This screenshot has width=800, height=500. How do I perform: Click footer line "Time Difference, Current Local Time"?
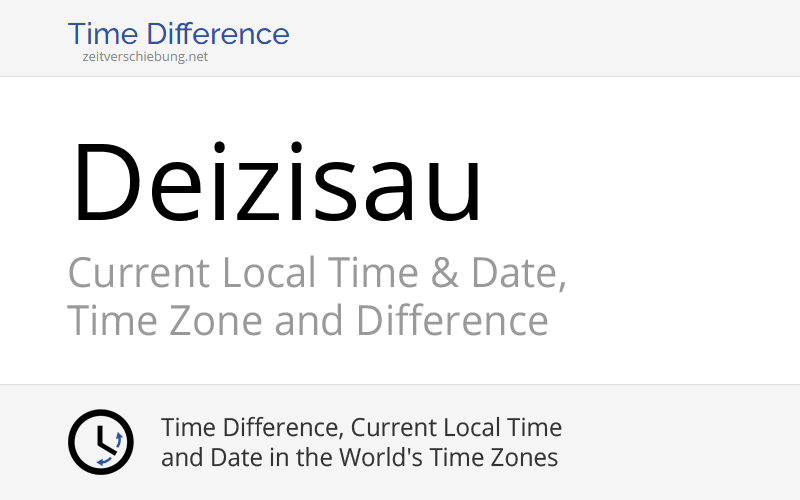361,428
